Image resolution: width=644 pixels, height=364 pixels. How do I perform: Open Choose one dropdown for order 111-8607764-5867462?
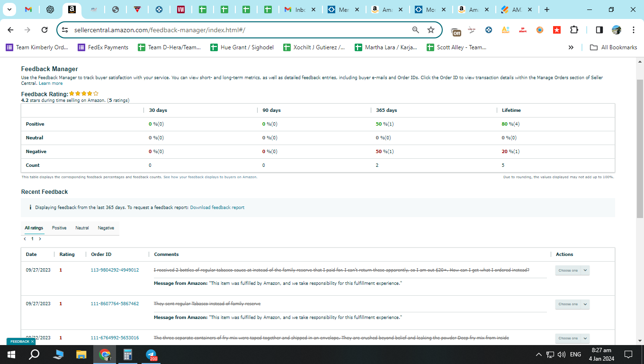[x=572, y=304]
